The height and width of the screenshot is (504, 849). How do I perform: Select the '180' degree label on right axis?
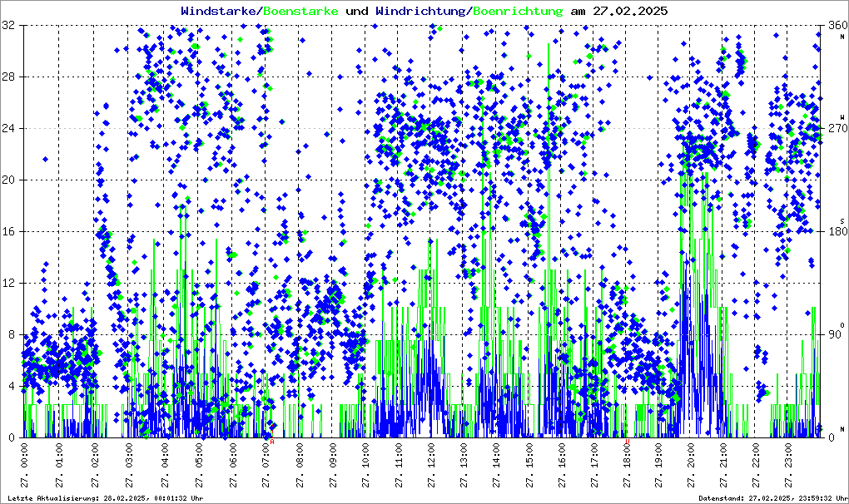(835, 232)
